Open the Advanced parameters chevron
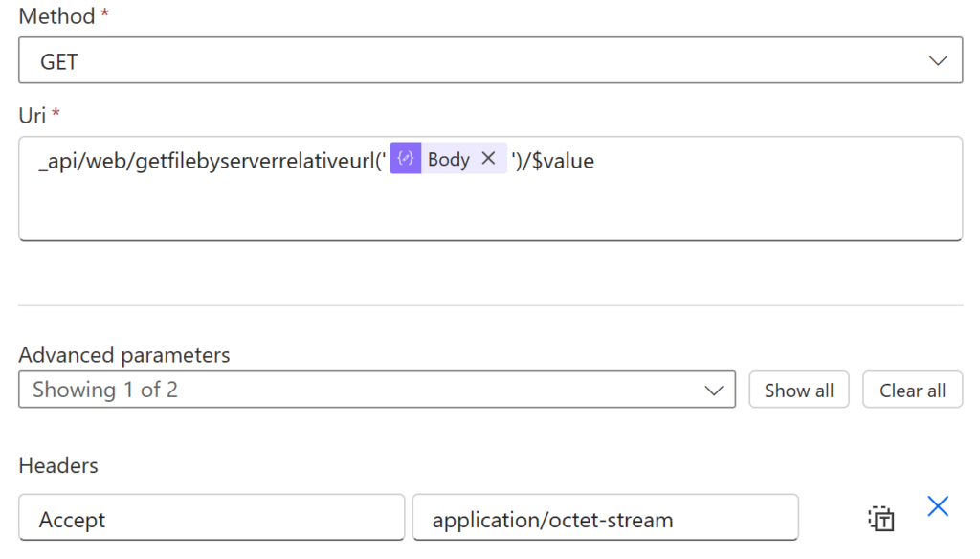The height and width of the screenshot is (559, 980). (x=713, y=391)
